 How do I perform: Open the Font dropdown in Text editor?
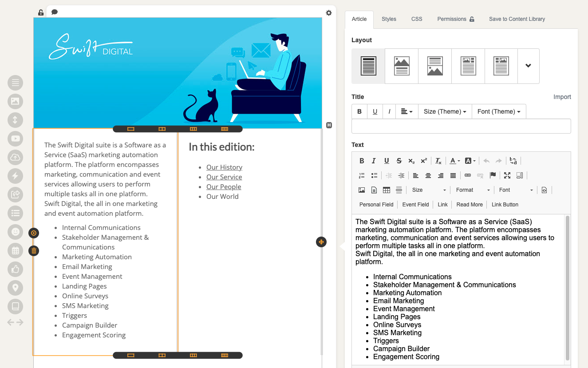pyautogui.click(x=516, y=190)
